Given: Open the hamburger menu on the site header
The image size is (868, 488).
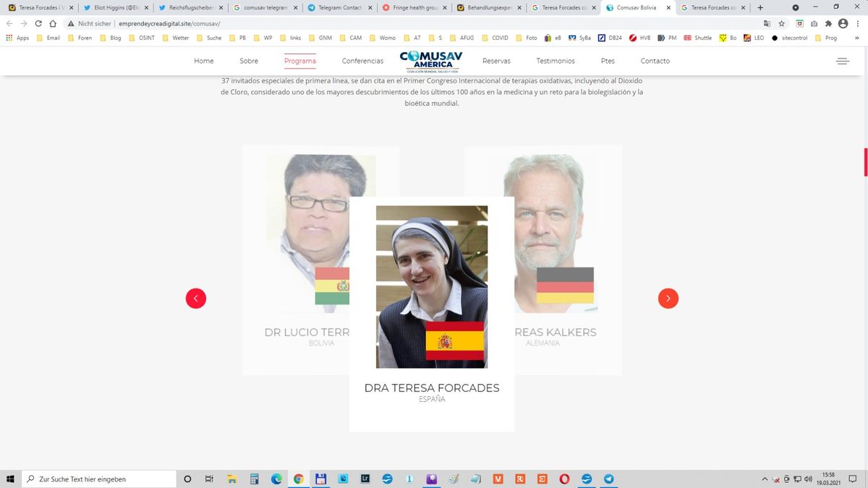Looking at the screenshot, I should pyautogui.click(x=842, y=61).
